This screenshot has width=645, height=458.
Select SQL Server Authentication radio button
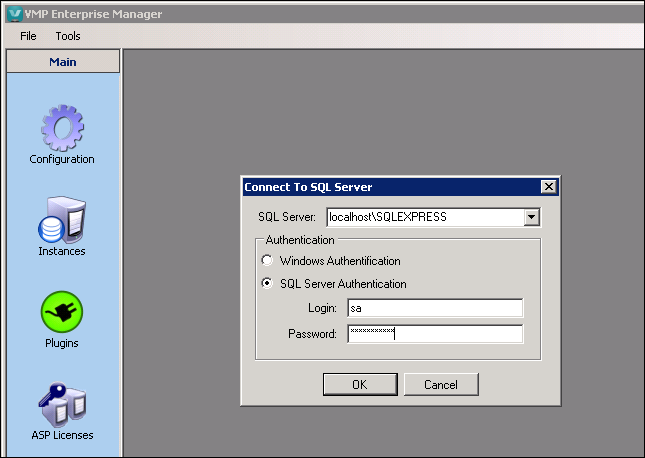coord(267,284)
